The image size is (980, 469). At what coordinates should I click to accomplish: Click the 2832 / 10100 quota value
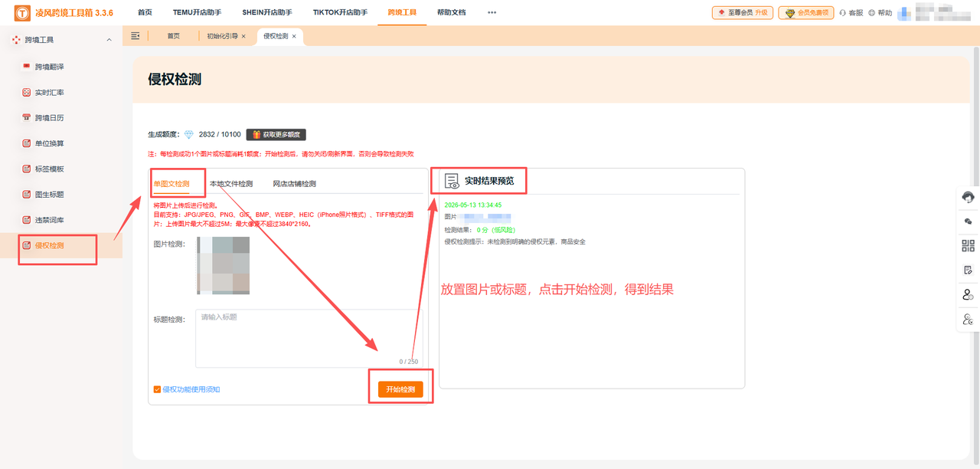220,135
